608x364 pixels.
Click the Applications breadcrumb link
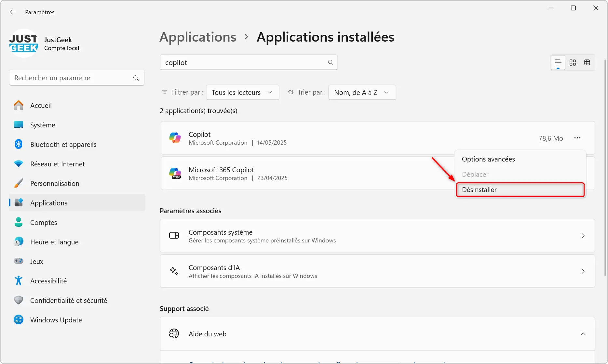click(x=198, y=37)
